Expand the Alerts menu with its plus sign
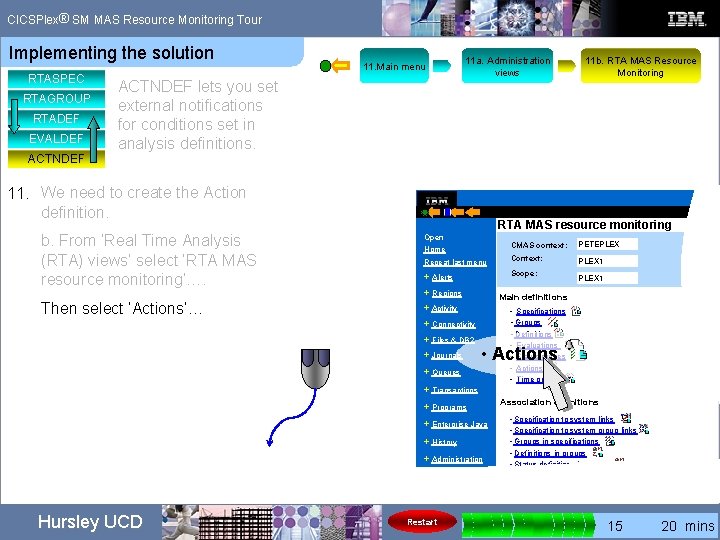The image size is (720, 540). click(426, 277)
